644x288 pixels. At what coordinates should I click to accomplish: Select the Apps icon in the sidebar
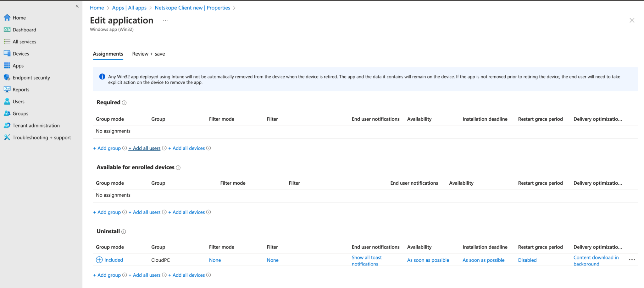click(x=7, y=65)
